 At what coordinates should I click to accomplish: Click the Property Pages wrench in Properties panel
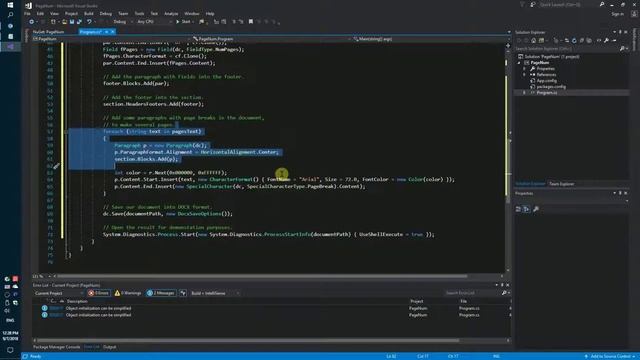pyautogui.click(x=536, y=209)
